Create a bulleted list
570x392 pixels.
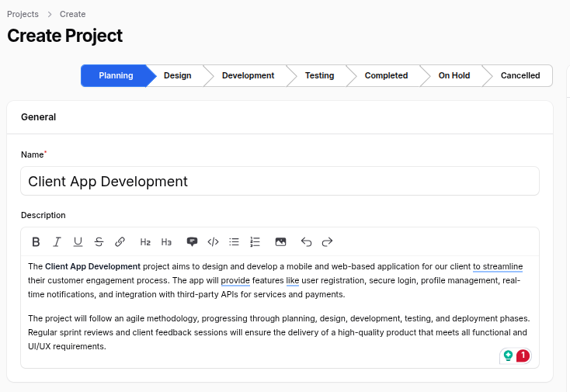coord(234,242)
